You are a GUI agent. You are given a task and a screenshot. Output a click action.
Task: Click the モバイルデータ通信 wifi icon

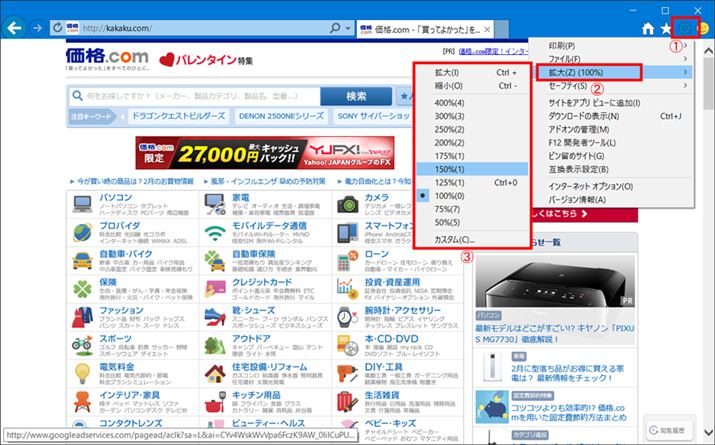coord(215,233)
